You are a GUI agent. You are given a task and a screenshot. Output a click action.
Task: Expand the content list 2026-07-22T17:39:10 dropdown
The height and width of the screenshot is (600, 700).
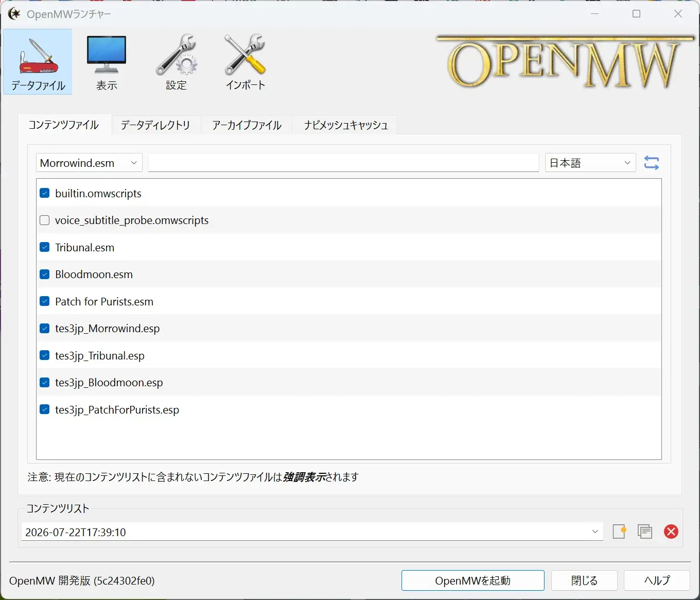[312, 532]
